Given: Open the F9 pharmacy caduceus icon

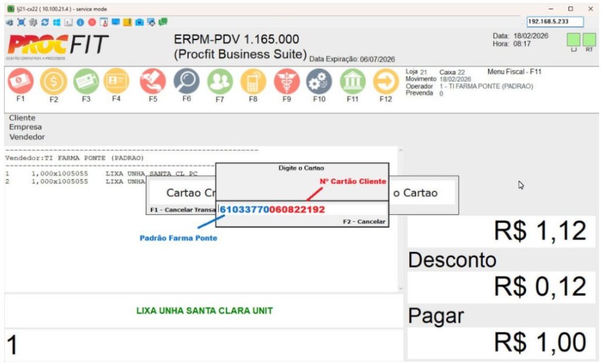Looking at the screenshot, I should (286, 82).
